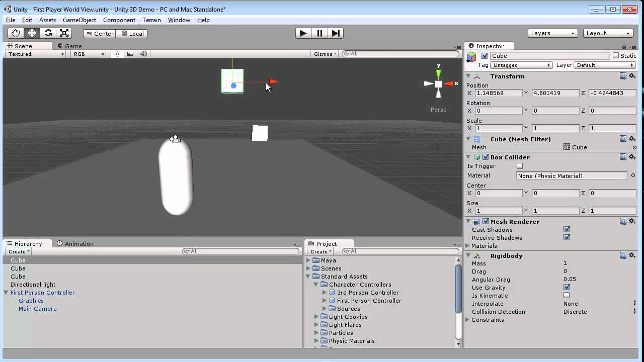Select the Rotate tool
This screenshot has width=644, height=362.
pos(48,33)
